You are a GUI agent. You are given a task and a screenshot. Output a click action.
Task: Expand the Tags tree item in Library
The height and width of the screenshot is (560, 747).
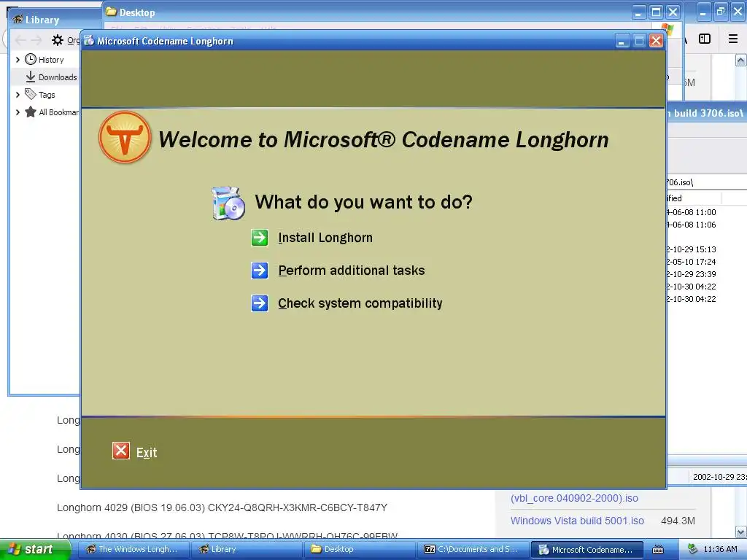coord(18,95)
